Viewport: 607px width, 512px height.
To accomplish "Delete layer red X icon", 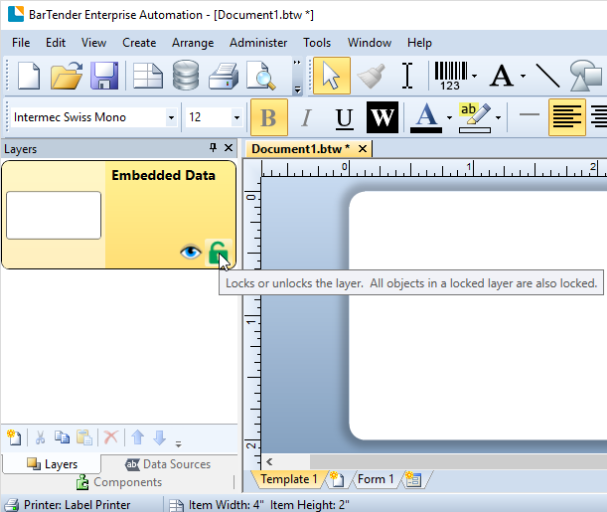I will point(111,438).
